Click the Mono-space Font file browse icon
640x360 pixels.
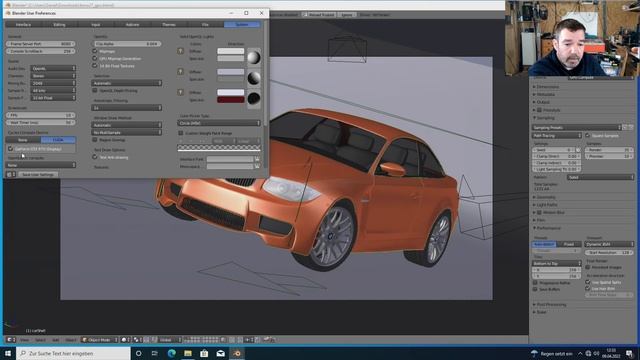click(257, 167)
